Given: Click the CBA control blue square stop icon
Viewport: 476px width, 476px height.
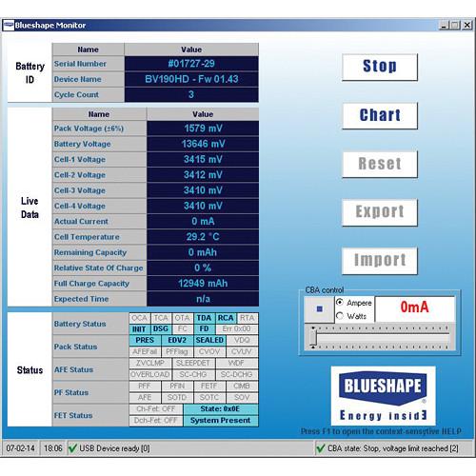Looking at the screenshot, I should 320,308.
